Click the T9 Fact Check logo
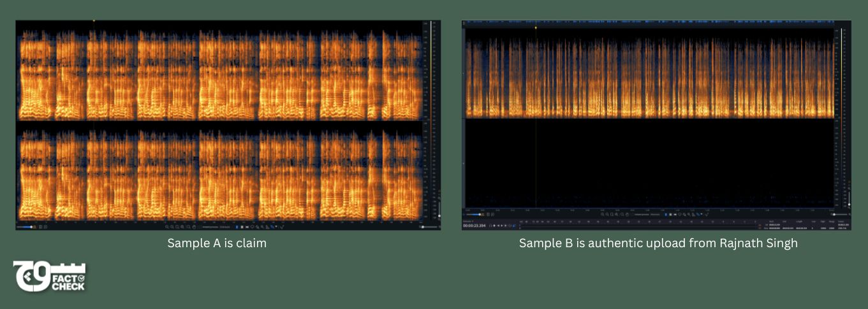 click(48, 276)
